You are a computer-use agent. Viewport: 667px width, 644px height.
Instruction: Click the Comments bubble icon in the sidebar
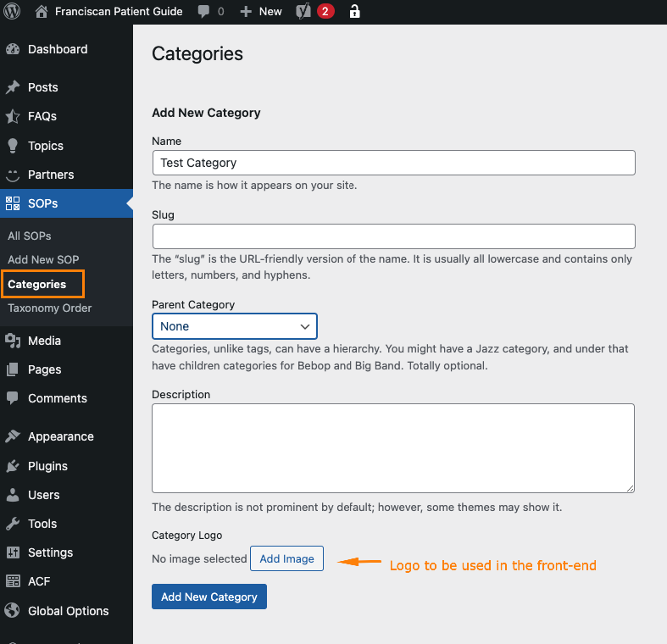click(13, 398)
